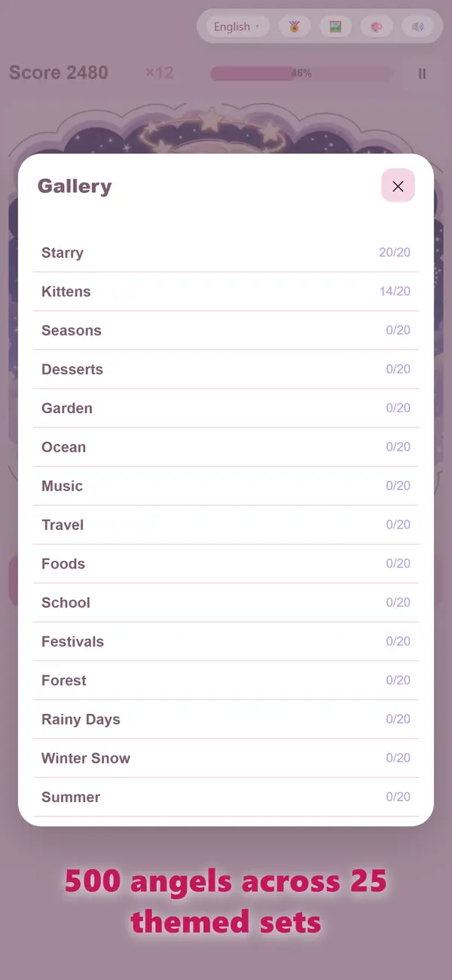
Task: Open the Desserts collection row
Action: pos(226,369)
